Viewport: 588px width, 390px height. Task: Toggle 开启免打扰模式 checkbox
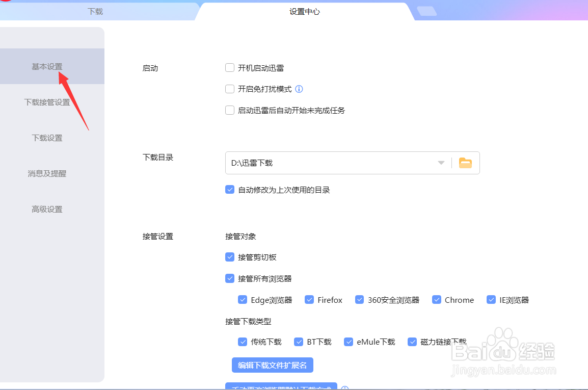(229, 89)
